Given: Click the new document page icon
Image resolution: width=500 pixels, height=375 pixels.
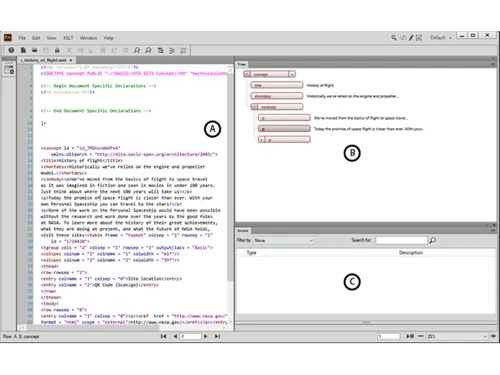Looking at the screenshot, I should (23, 50).
